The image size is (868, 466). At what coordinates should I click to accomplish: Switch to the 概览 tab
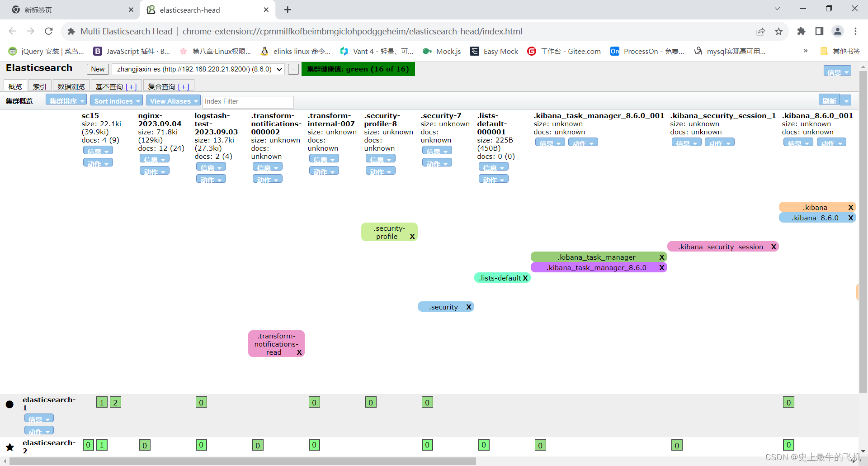coord(15,86)
